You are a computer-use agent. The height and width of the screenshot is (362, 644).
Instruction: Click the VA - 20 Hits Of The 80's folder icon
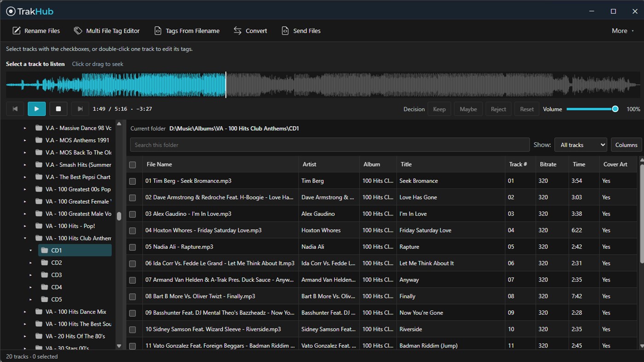[x=39, y=336]
